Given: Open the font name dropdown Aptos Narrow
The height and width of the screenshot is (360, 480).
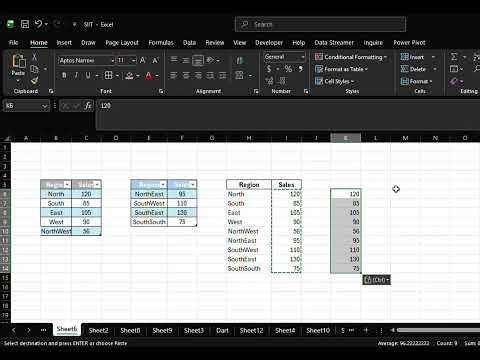Looking at the screenshot, I should click(112, 60).
